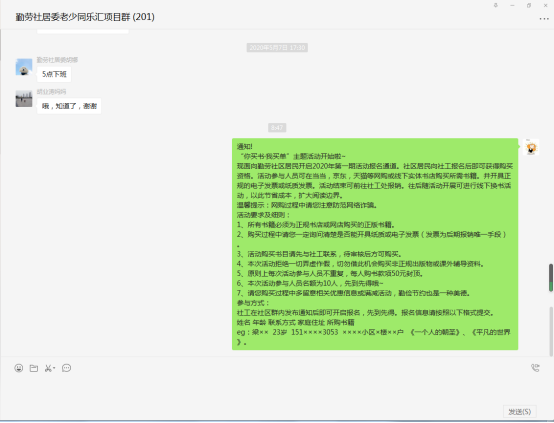Open the three-dot chat info menu
This screenshot has height=423, width=554.
pyautogui.click(x=544, y=18)
